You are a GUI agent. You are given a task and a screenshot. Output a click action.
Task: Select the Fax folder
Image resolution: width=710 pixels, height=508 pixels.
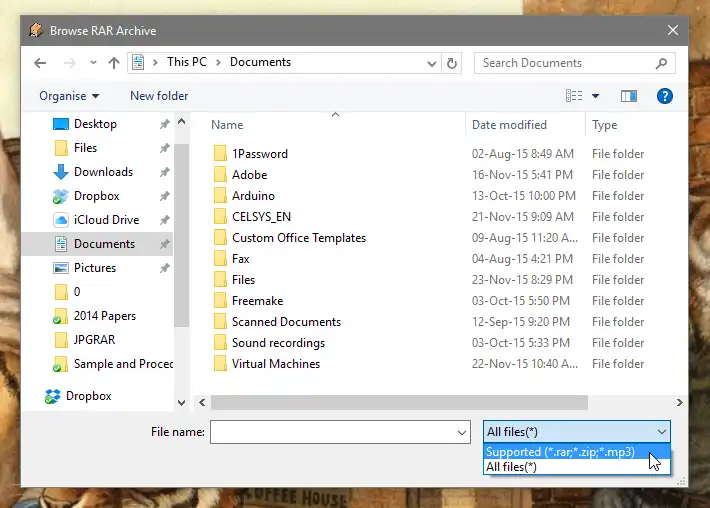(x=240, y=259)
